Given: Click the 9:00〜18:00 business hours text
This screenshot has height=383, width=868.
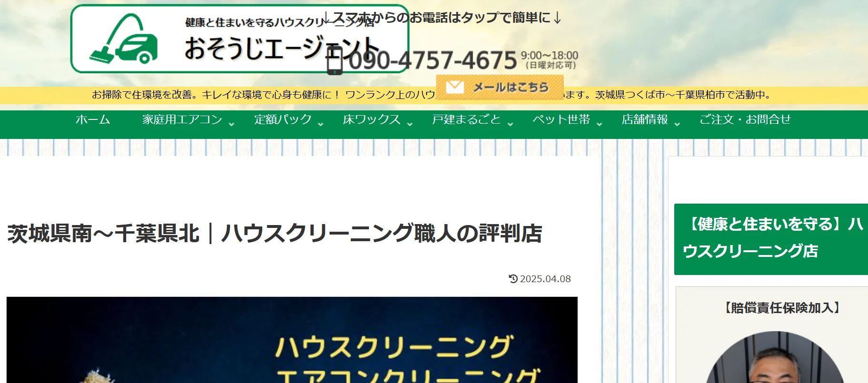Looking at the screenshot, I should [549, 56].
